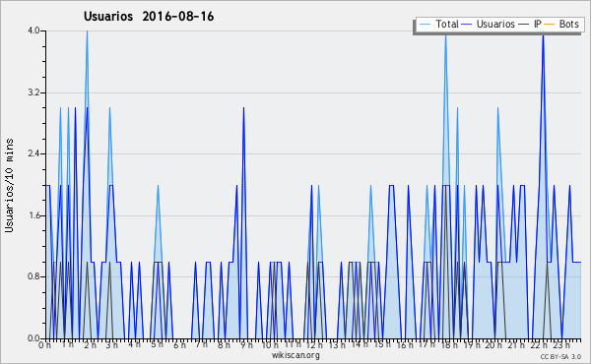Click the x-axis label '13 h'

point(337,345)
